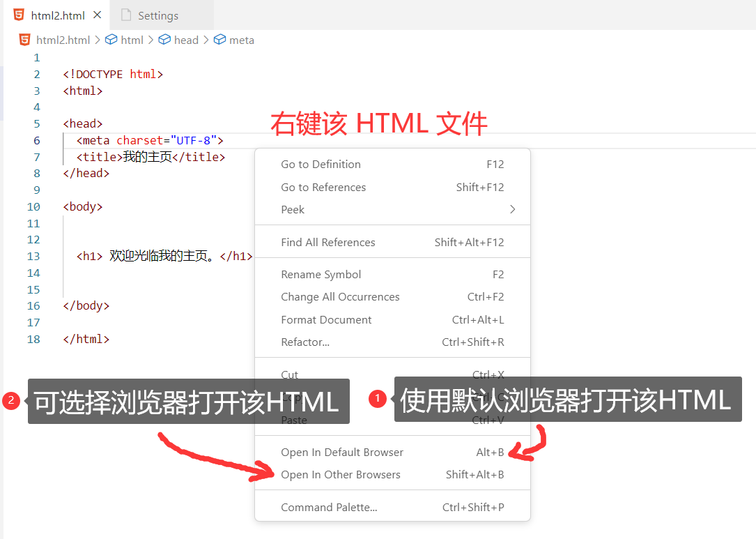Viewport: 756px width, 539px height.
Task: Click line number 18 in the gutter
Action: tap(33, 339)
